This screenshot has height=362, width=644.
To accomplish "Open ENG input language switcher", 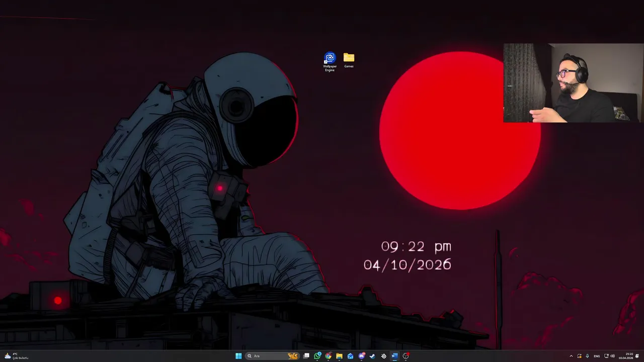I will coord(597,356).
